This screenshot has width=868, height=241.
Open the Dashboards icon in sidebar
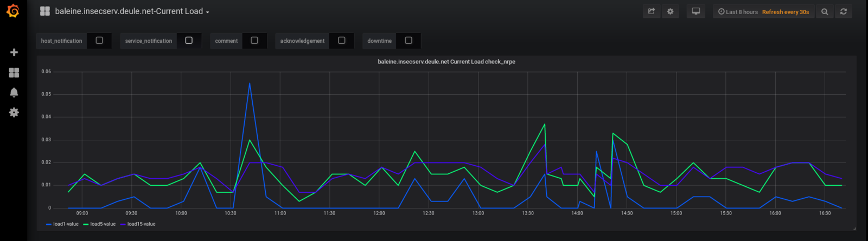pos(14,73)
